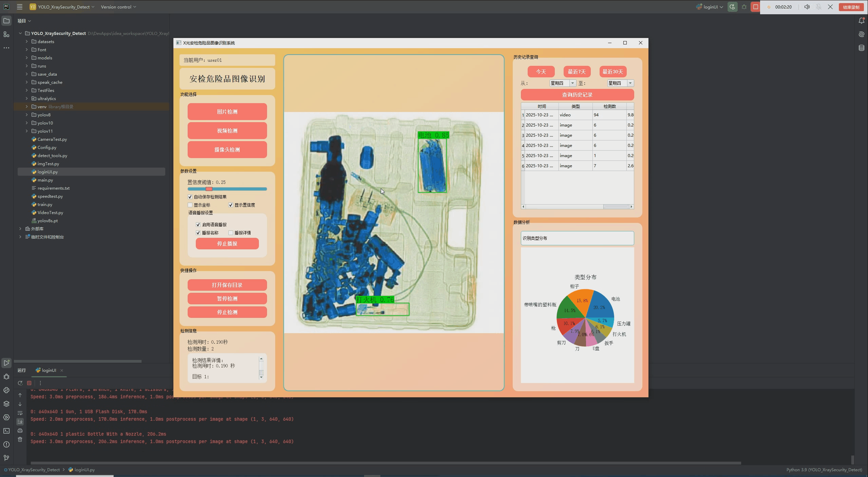This screenshot has height=477, width=868.
Task: Click the 查询历史记录 button
Action: click(x=577, y=95)
